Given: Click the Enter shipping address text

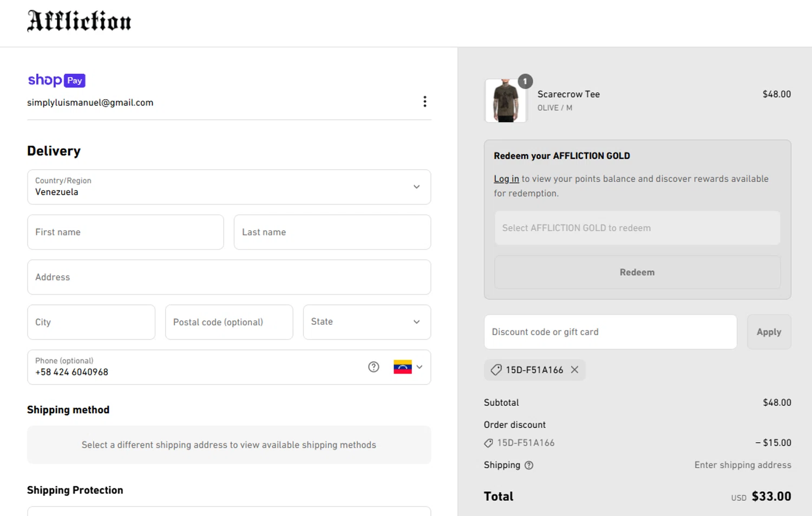Looking at the screenshot, I should (743, 465).
